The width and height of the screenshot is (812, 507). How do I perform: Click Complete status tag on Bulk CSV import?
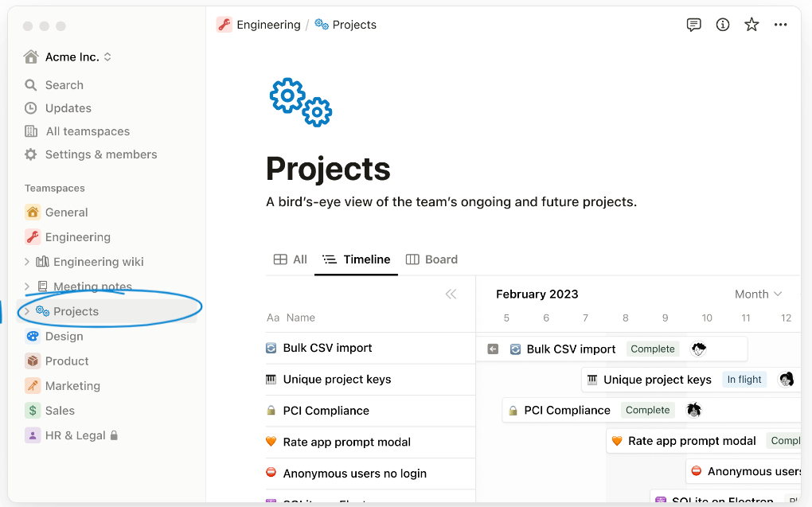point(653,349)
